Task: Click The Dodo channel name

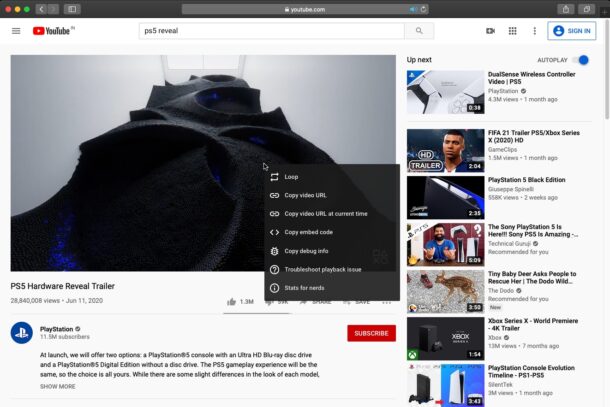Action: [501, 291]
